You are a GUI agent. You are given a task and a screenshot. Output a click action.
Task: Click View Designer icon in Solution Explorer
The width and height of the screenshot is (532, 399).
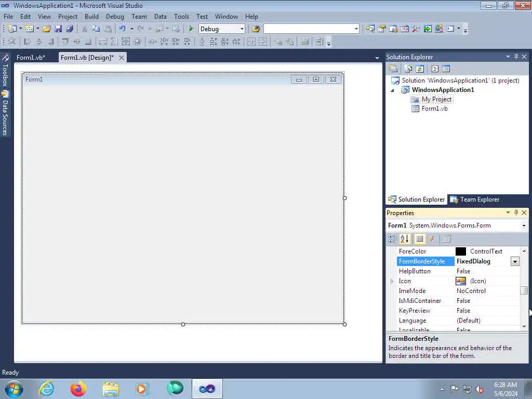point(446,69)
